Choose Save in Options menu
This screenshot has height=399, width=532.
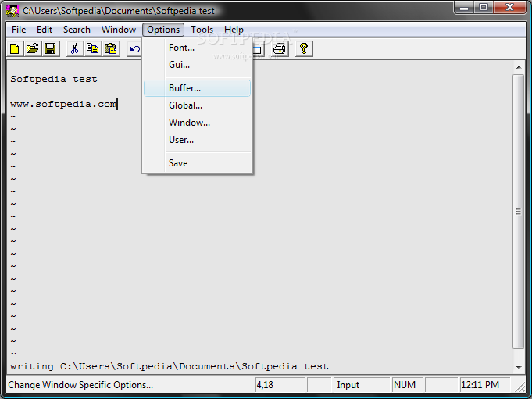coord(197,163)
